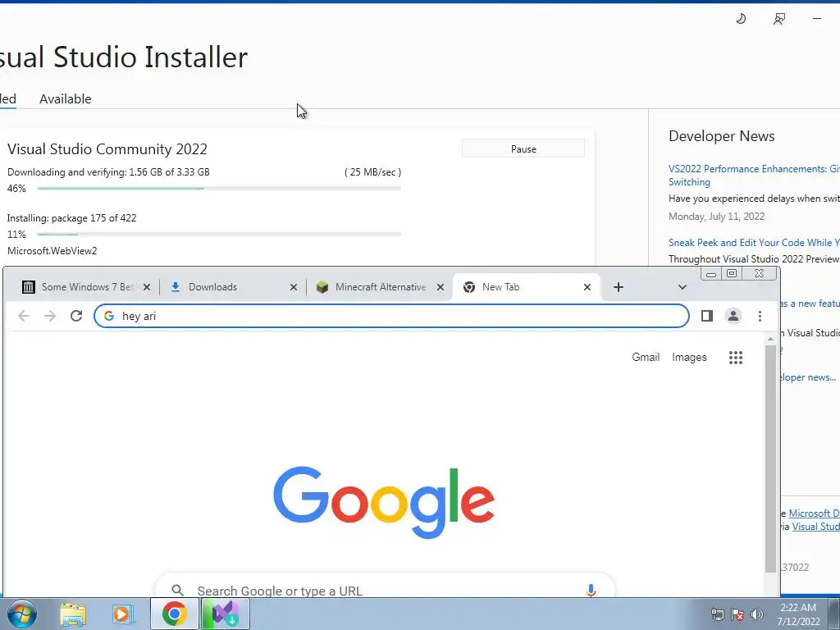This screenshot has height=630, width=840.
Task: Expand Chrome tab search chevron
Action: point(682,287)
